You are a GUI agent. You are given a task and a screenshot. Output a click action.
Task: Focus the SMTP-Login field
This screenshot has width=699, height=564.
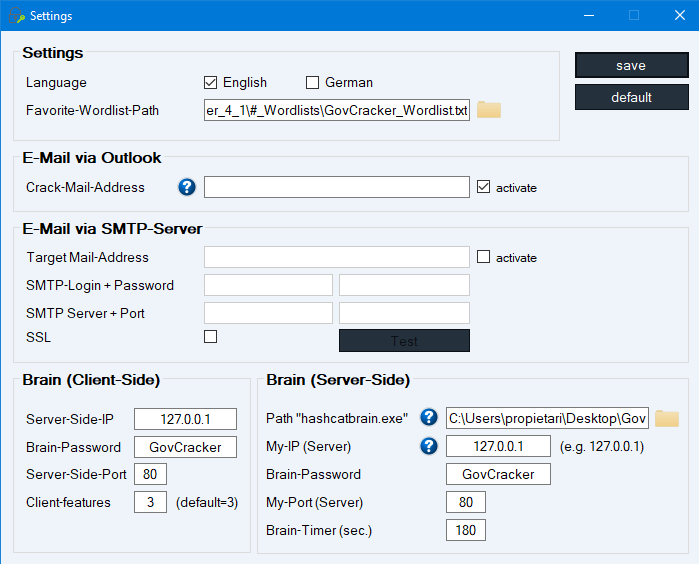[x=268, y=285]
